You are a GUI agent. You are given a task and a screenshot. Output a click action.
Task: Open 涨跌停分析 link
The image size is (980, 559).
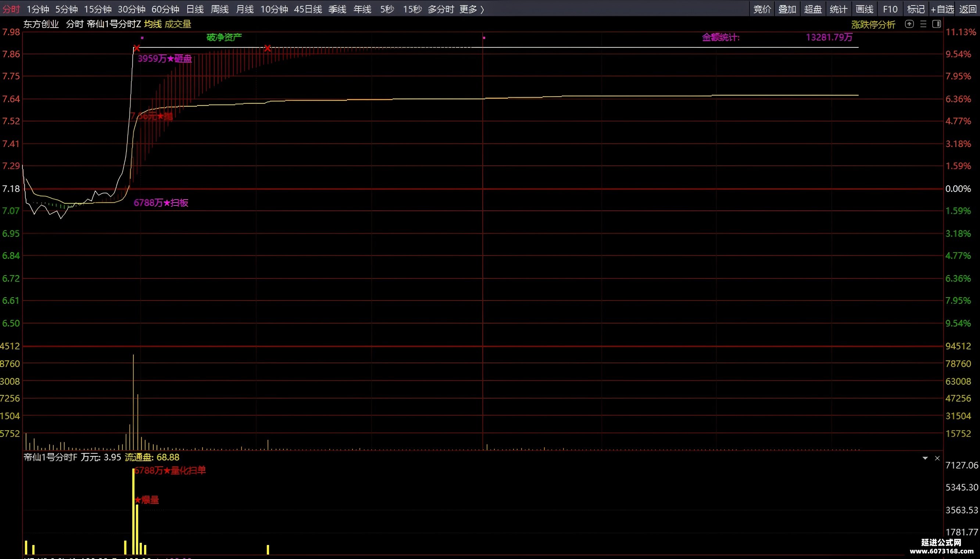pos(873,25)
